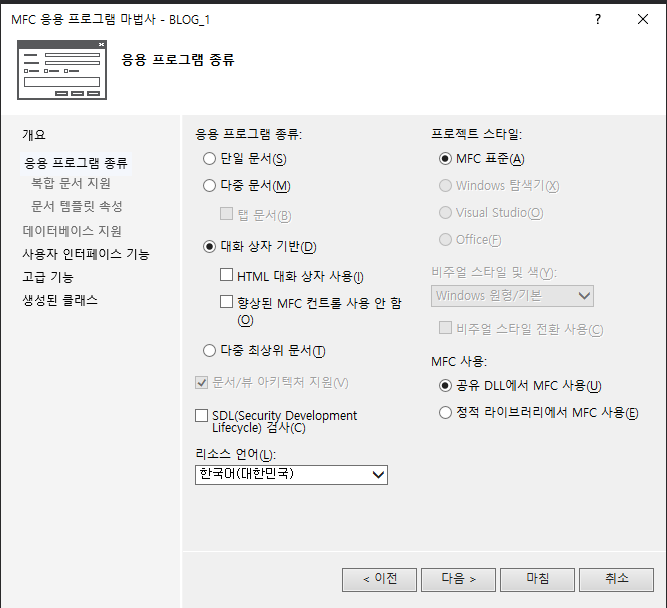The height and width of the screenshot is (608, 667).
Task: Click the 다음 > button
Action: pyautogui.click(x=459, y=579)
